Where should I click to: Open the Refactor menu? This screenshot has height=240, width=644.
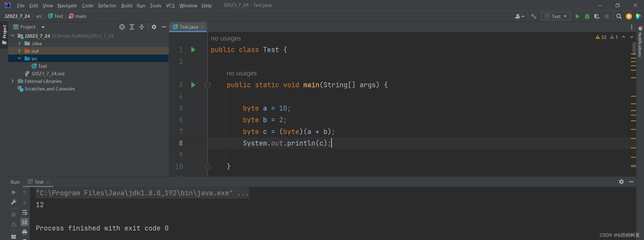point(107,6)
